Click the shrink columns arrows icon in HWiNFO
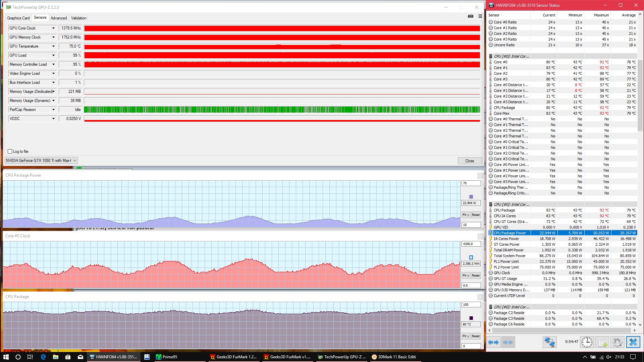Screen dimensions: 644x362 point(508,342)
